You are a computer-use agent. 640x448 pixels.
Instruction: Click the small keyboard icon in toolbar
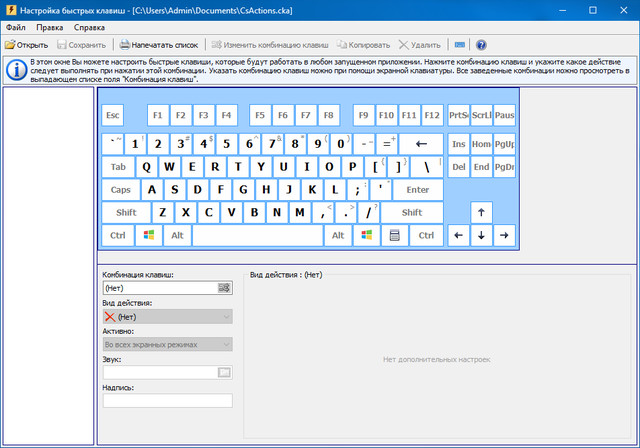point(459,45)
